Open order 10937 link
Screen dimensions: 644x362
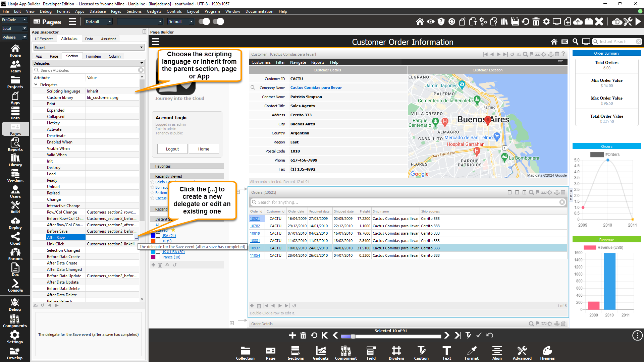[x=255, y=248]
